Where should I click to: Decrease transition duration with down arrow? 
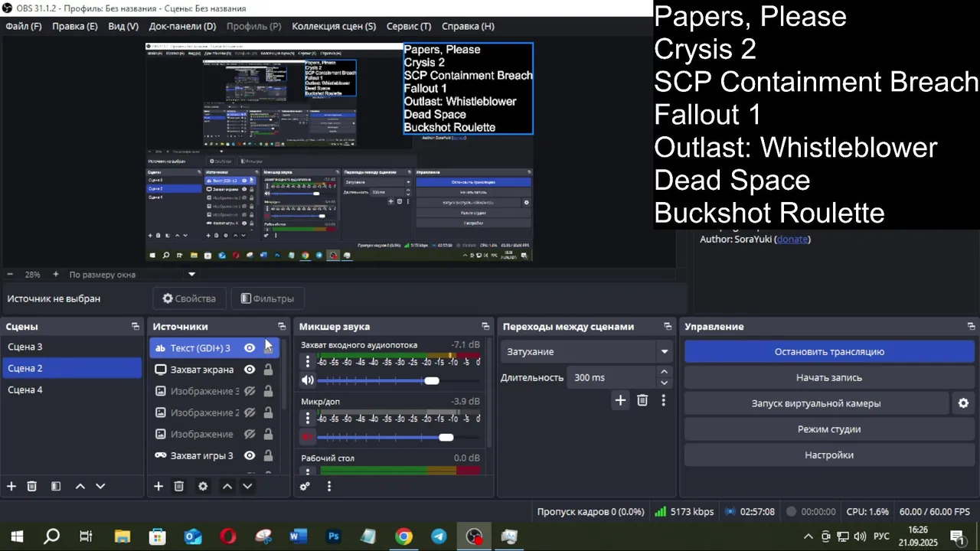click(664, 383)
